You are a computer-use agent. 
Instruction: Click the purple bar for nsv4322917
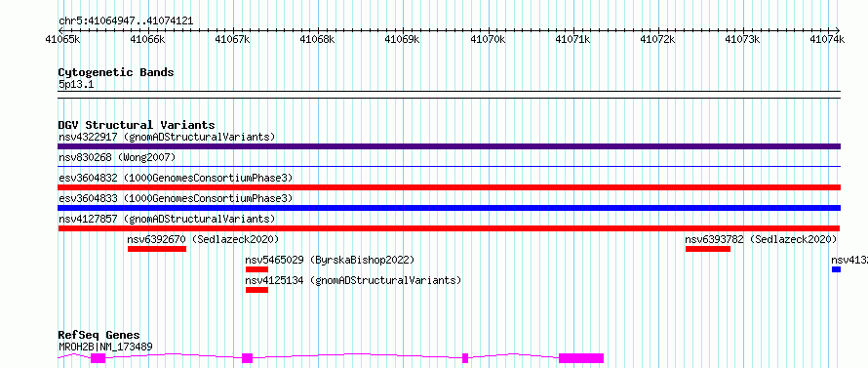[x=449, y=146]
